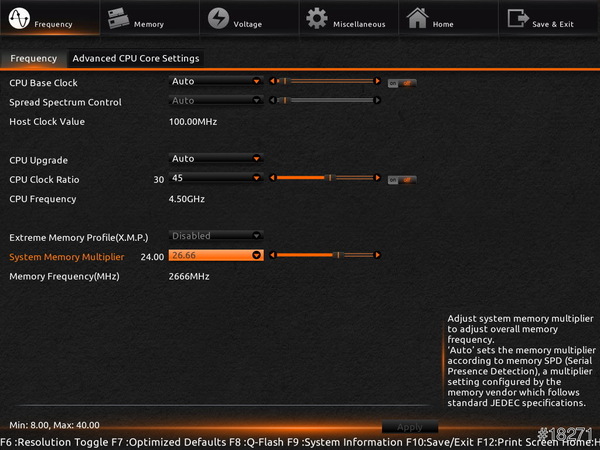Click the Min: 8.00, Max: 40.00 text
The height and width of the screenshot is (450, 600).
tap(54, 425)
